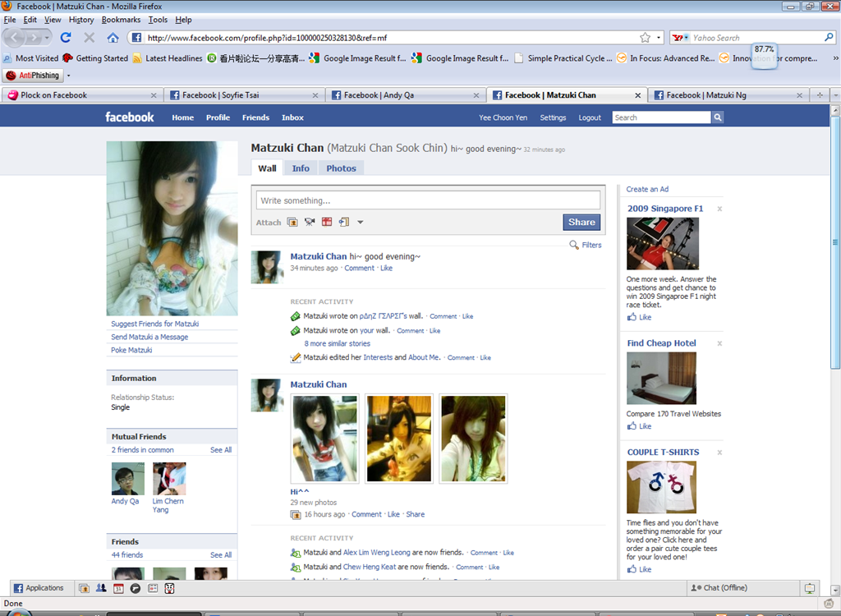Switch to the Photos profile tab

(x=341, y=168)
